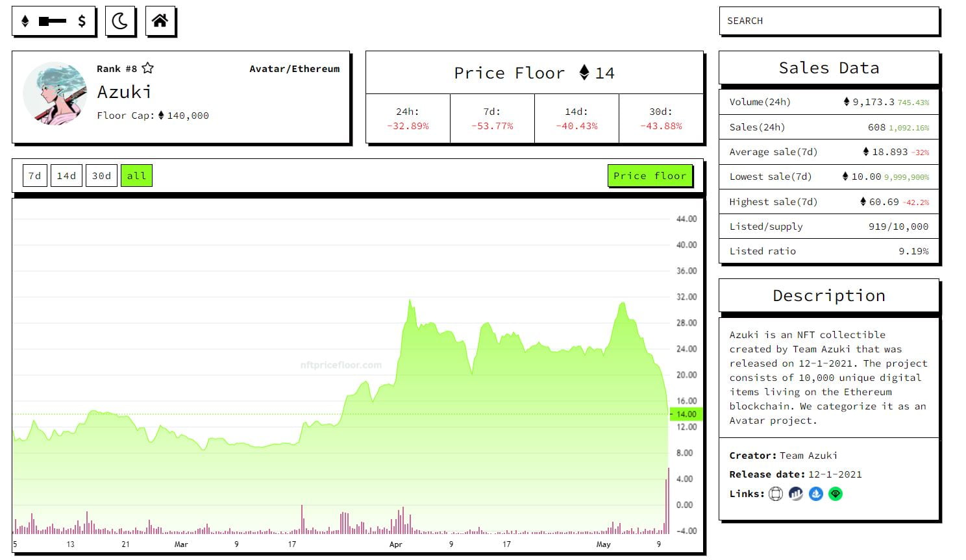Click the Price floor chart button
This screenshot has width=966, height=560.
[x=650, y=176]
